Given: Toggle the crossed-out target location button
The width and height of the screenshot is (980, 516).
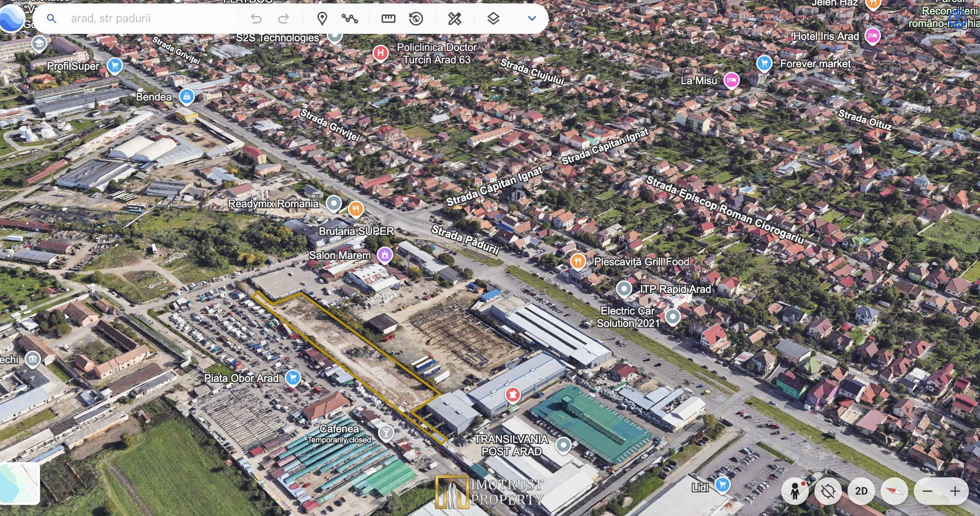Looking at the screenshot, I should click(828, 491).
